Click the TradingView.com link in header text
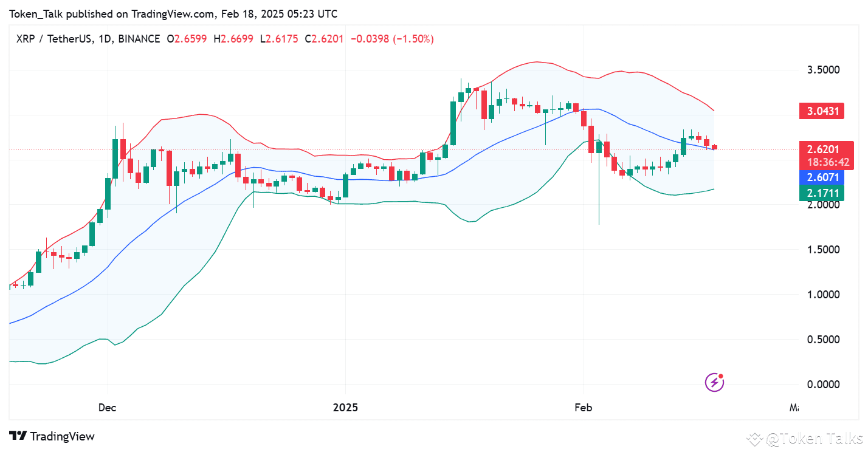This screenshot has height=452, width=868. coord(171,13)
